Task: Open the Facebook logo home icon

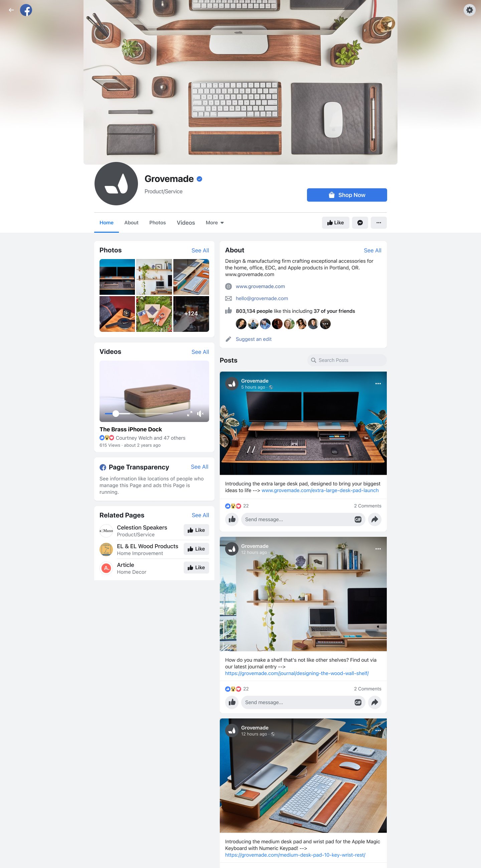Action: click(x=26, y=10)
